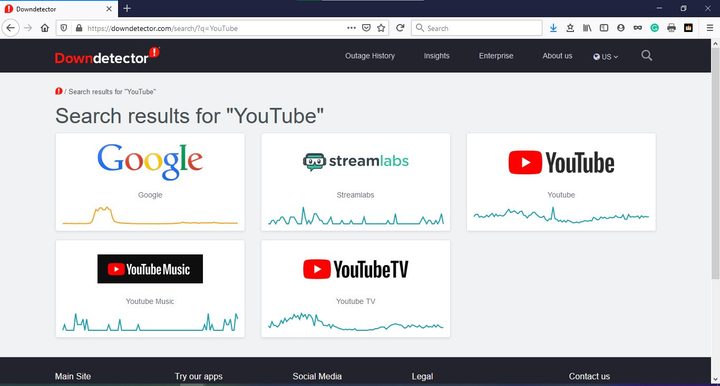Open site search magnifier icon in header
Viewport: 720px width, 386px height.
pyautogui.click(x=647, y=56)
